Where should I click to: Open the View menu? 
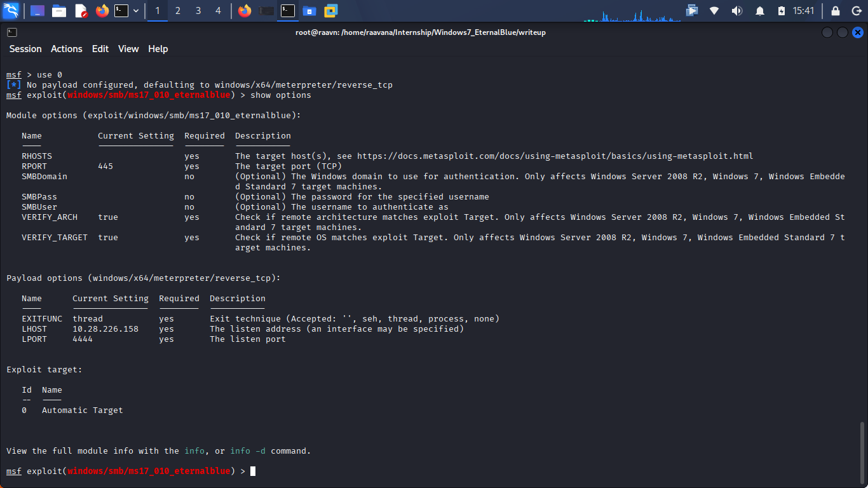pyautogui.click(x=128, y=49)
